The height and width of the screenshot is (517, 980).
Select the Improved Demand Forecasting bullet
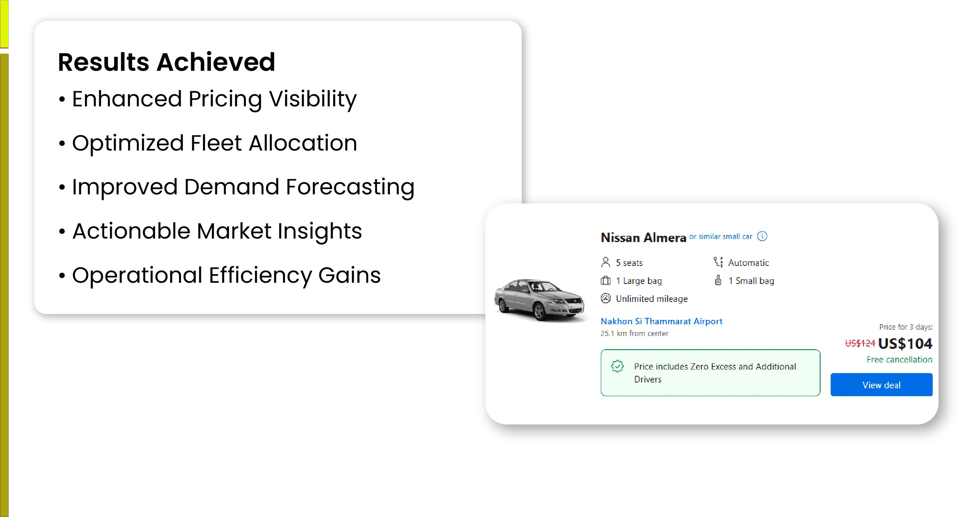click(243, 187)
